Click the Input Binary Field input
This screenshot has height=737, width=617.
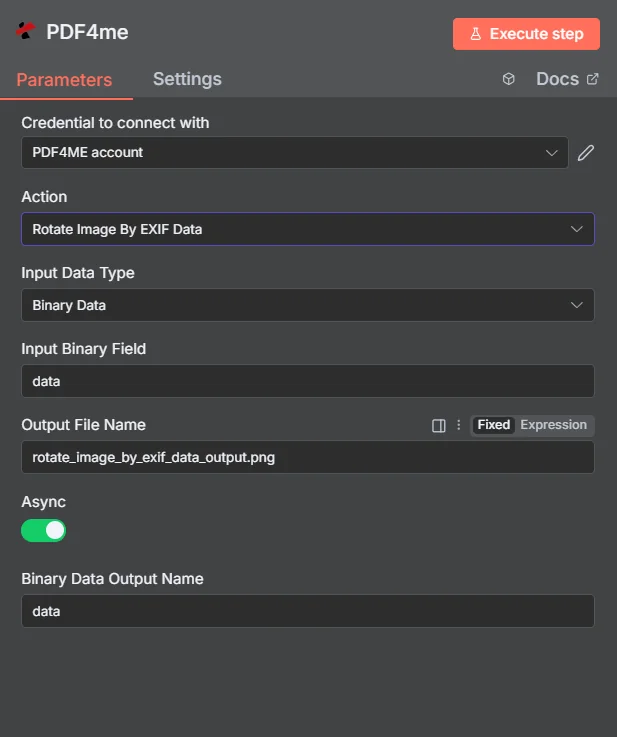click(x=308, y=381)
